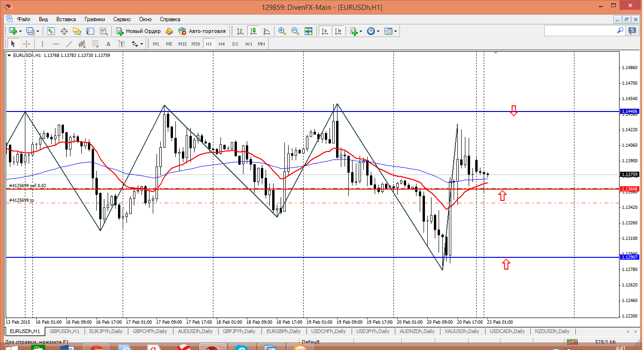Select the Trendline tool
Screen dimensions: 644x350
[69, 44]
